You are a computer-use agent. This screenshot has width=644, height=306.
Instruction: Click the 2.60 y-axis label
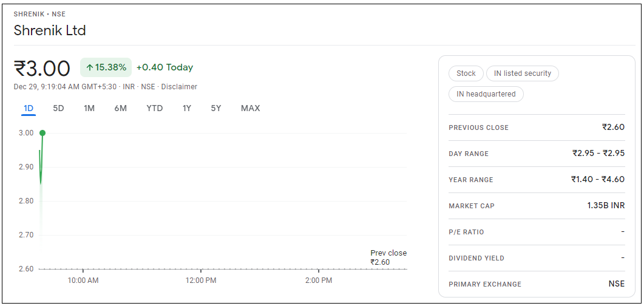click(26, 269)
